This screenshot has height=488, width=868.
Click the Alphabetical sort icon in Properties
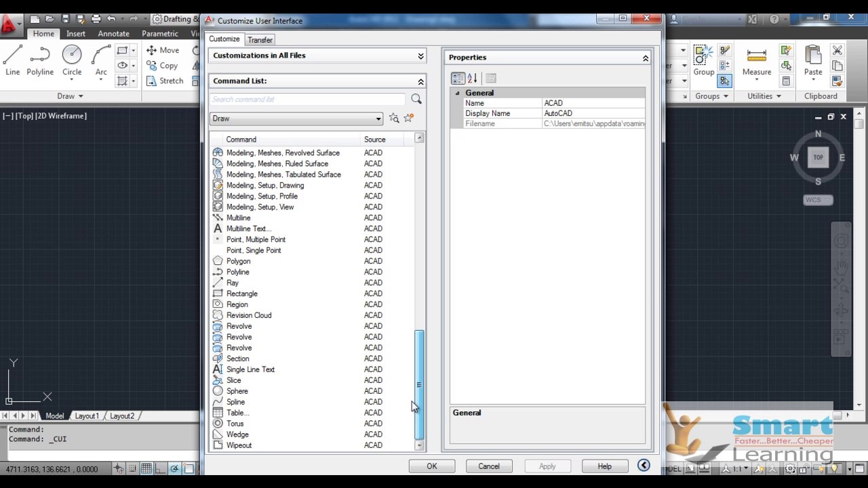[473, 79]
